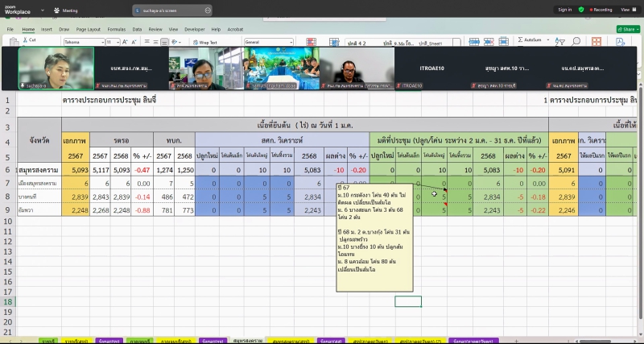Open the Zoom View layout button
This screenshot has height=344, width=644.
click(628, 10)
